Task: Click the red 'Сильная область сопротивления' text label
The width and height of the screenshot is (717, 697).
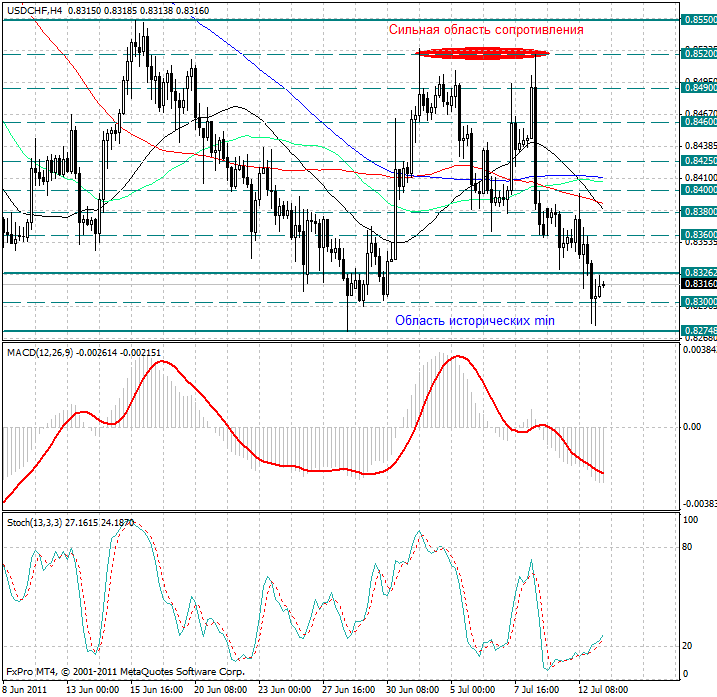Action: [486, 30]
